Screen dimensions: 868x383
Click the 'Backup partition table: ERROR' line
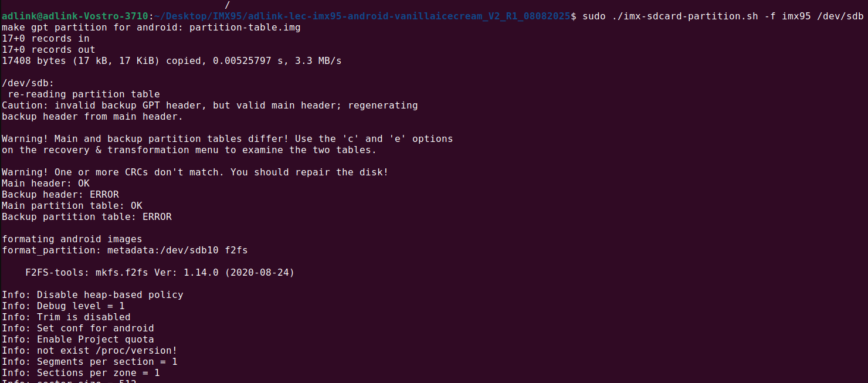(87, 217)
